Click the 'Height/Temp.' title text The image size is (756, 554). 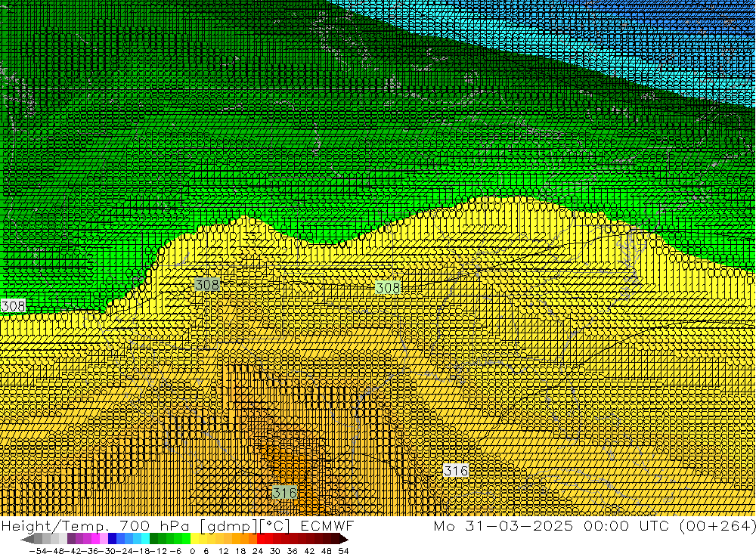[x=56, y=526]
